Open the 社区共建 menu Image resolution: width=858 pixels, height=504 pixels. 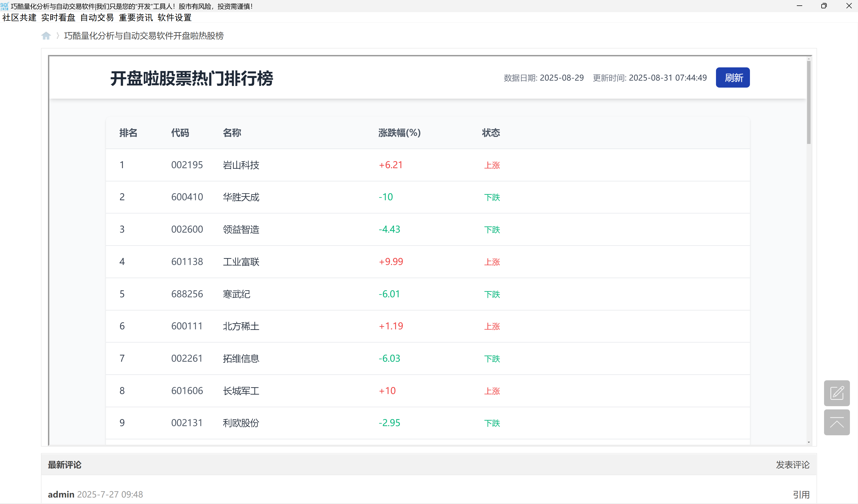19,17
